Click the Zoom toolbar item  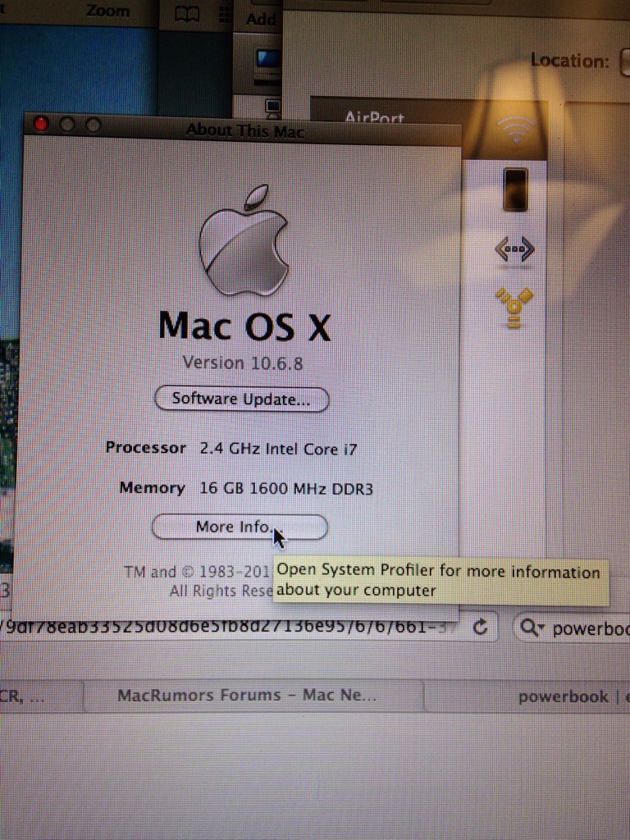point(107,11)
